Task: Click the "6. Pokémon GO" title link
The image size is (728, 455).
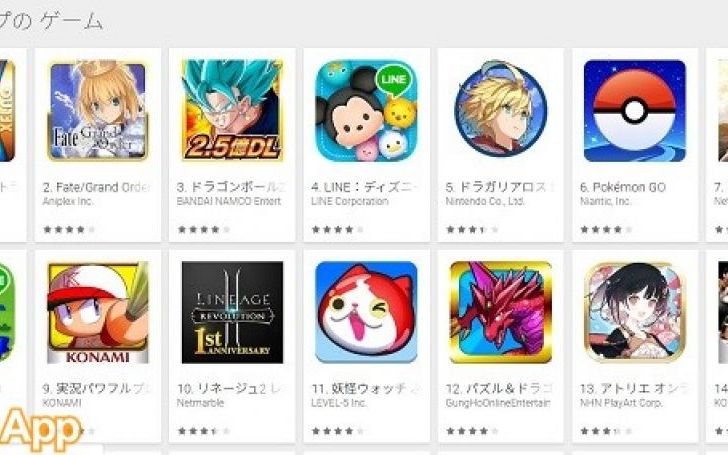Action: point(623,187)
